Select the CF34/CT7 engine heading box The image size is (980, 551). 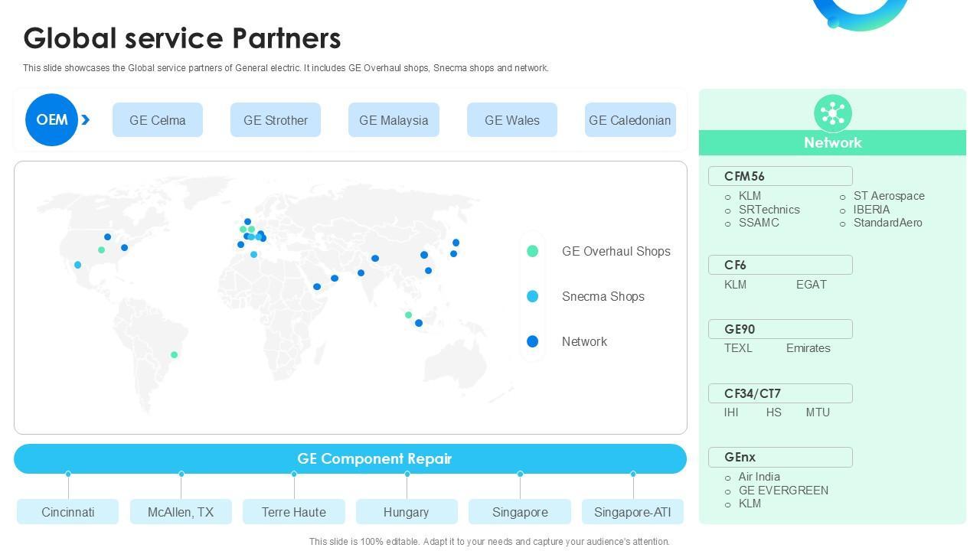point(780,393)
